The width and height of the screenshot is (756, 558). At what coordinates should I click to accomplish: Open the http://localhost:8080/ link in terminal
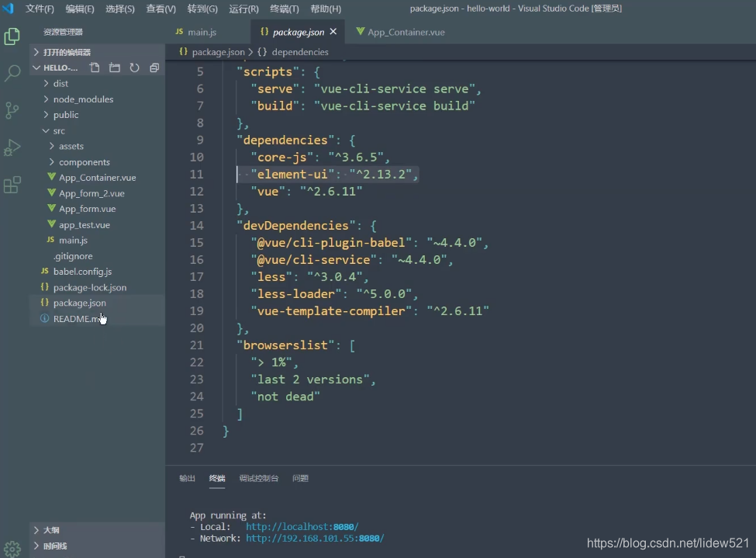pos(302,527)
